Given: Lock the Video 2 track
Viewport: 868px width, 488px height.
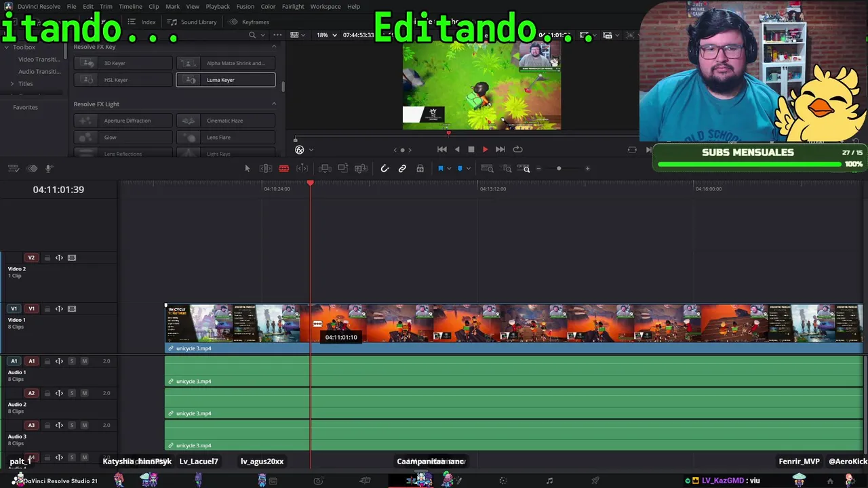Looking at the screenshot, I should click(47, 258).
